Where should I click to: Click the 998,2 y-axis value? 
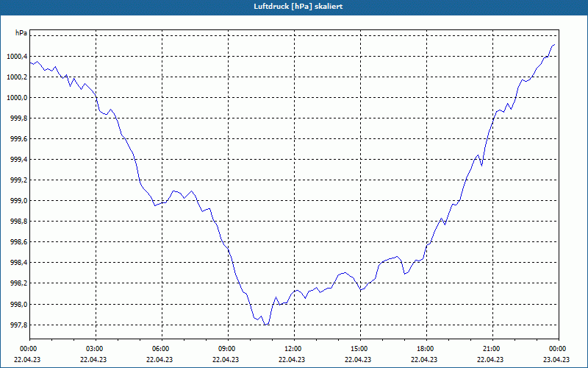(19, 284)
